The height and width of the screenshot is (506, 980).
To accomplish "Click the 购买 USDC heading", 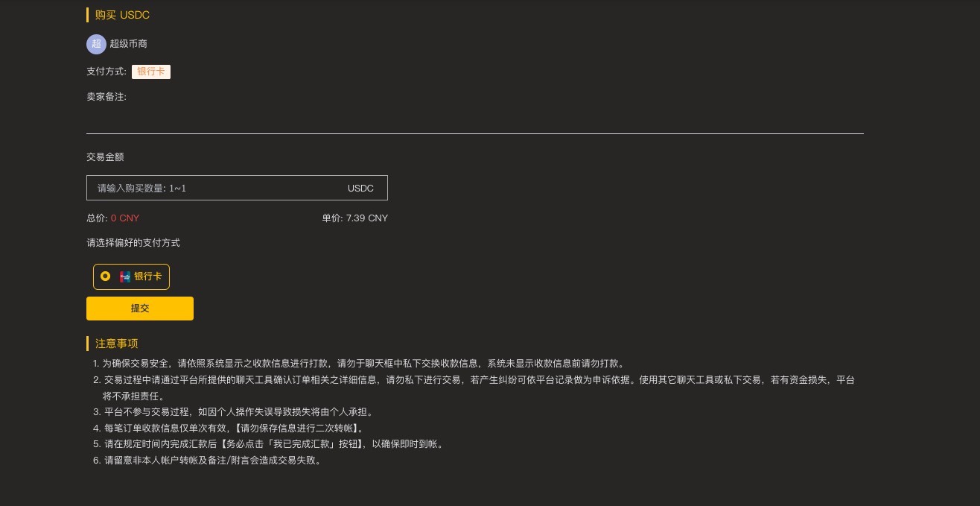I will click(x=122, y=15).
